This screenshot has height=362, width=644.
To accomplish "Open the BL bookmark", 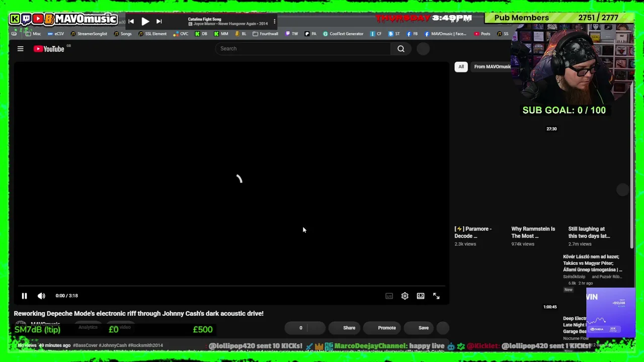I will tap(240, 34).
